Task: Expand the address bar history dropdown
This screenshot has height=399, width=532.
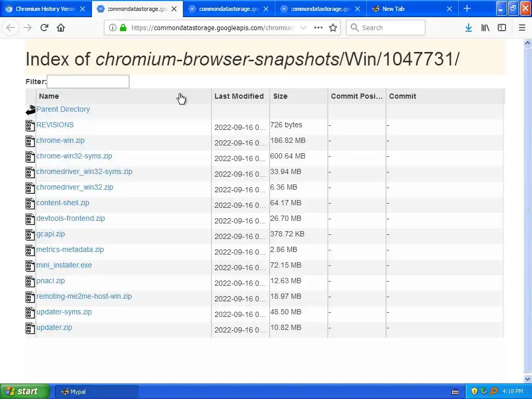Action: [x=303, y=28]
